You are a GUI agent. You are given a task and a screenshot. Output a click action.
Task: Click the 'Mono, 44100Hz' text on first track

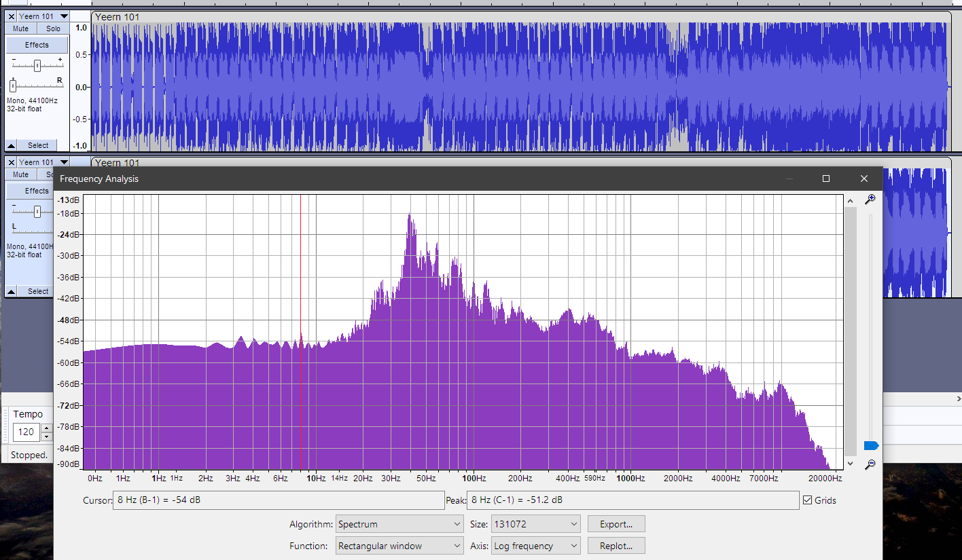(x=32, y=100)
